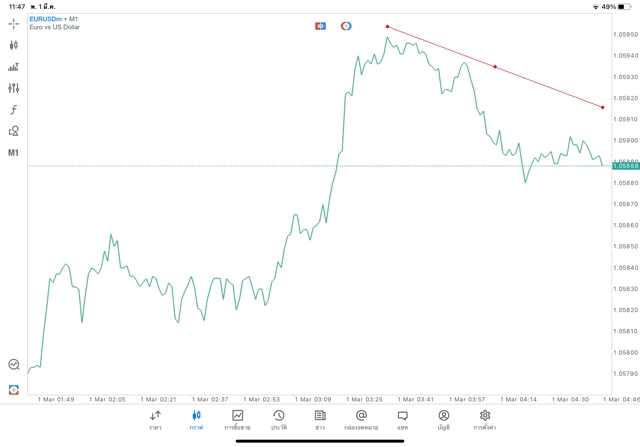Open the candlestick chart type icon
The width and height of the screenshot is (640, 447).
[14, 45]
